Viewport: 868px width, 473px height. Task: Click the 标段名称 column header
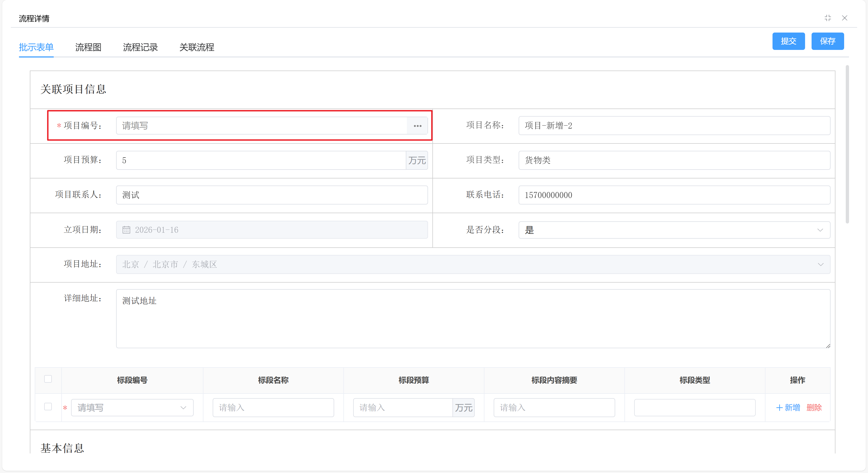[x=273, y=380]
